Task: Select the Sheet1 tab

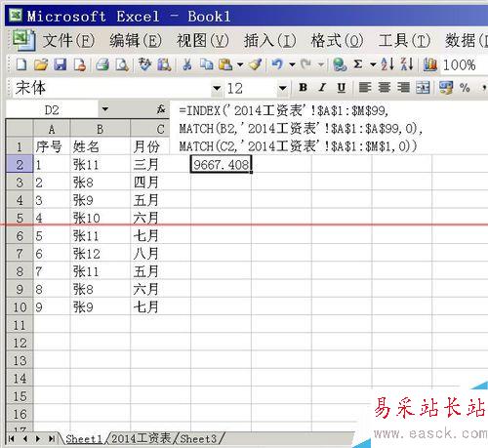Action: tap(84, 438)
